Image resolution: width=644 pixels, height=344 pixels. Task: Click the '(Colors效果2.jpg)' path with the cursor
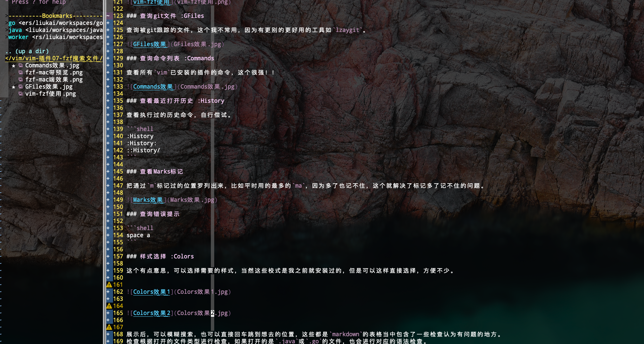[202, 313]
